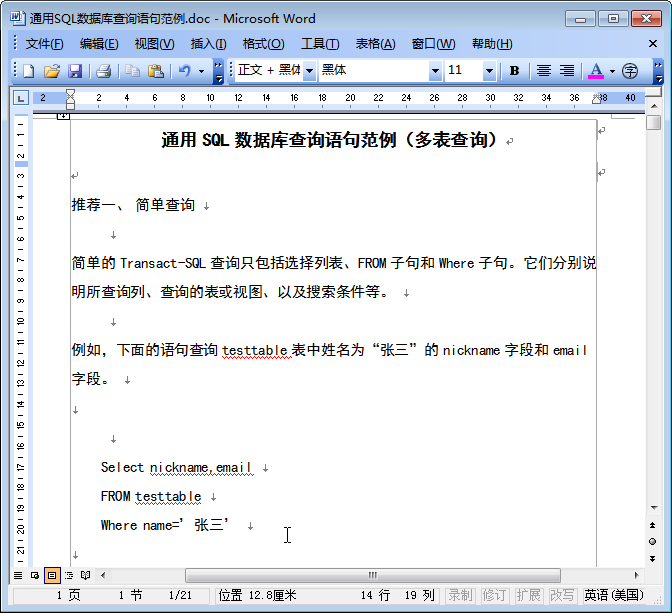The width and height of the screenshot is (672, 613).
Task: Paste from clipboard icon
Action: 156,71
